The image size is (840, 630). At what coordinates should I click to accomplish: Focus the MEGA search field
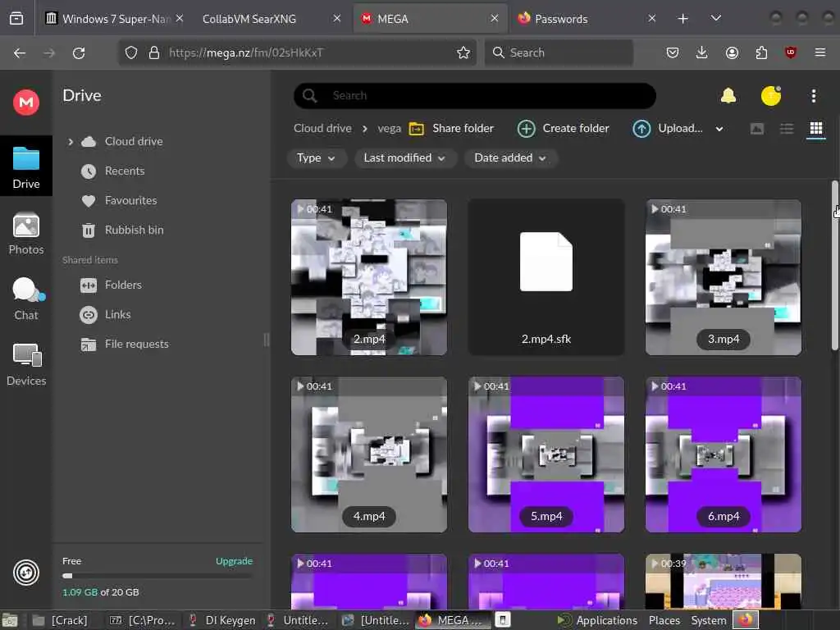coord(475,96)
